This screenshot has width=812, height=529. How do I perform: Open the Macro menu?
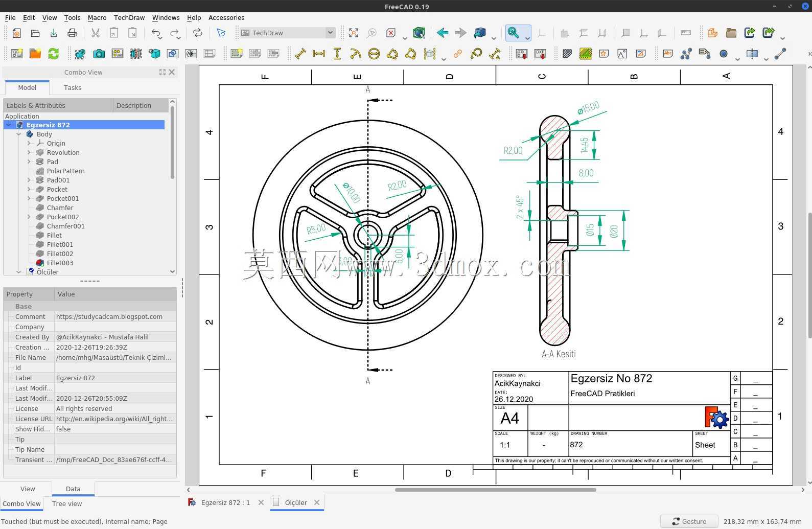[97, 18]
